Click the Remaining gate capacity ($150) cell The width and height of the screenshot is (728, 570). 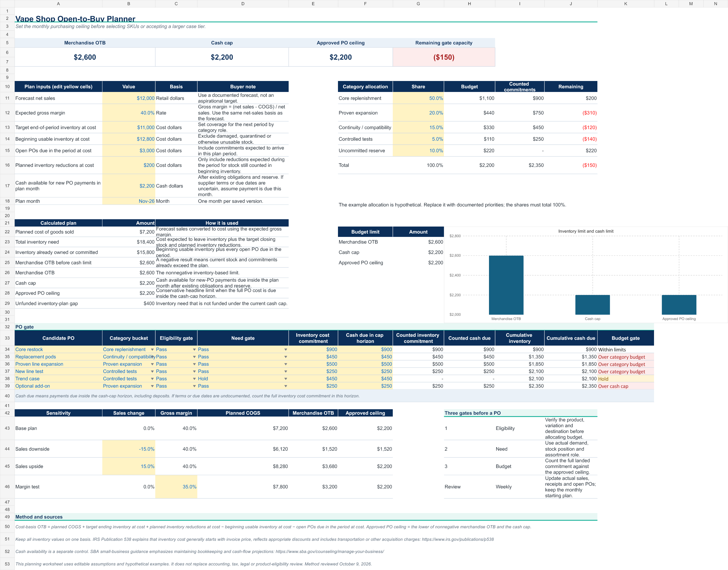click(444, 57)
